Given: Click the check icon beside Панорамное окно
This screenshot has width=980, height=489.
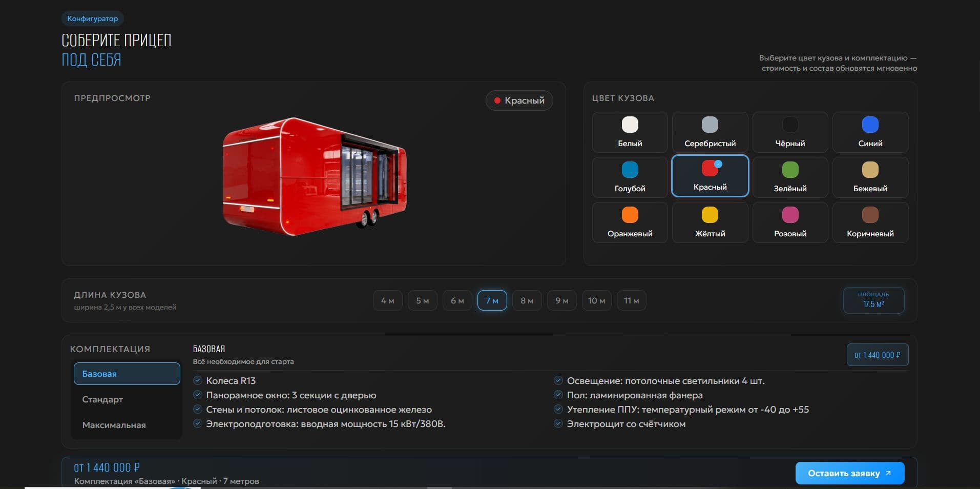Looking at the screenshot, I should 197,395.
